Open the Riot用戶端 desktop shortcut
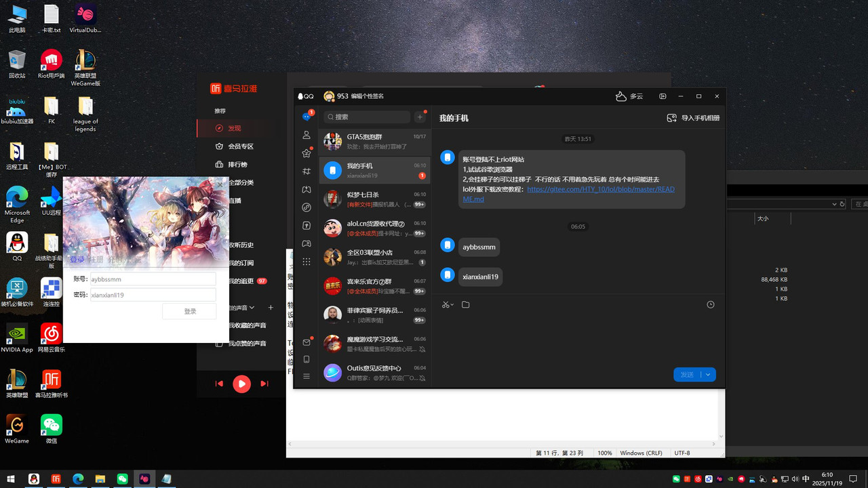 (x=52, y=64)
